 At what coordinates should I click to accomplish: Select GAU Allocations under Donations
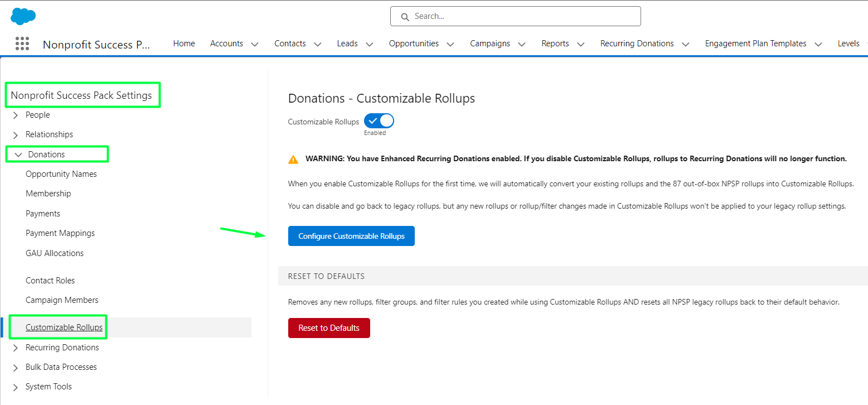(55, 253)
